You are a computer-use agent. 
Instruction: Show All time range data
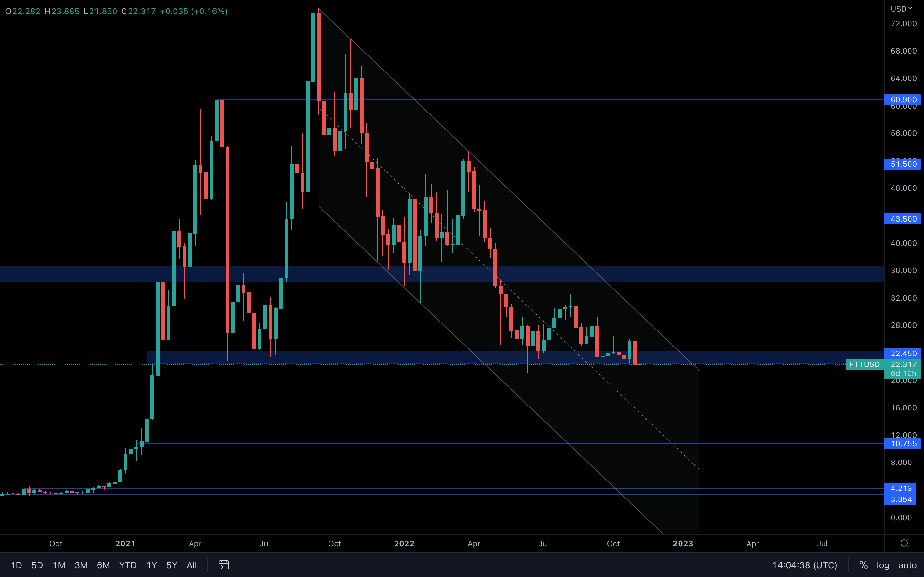(x=192, y=565)
